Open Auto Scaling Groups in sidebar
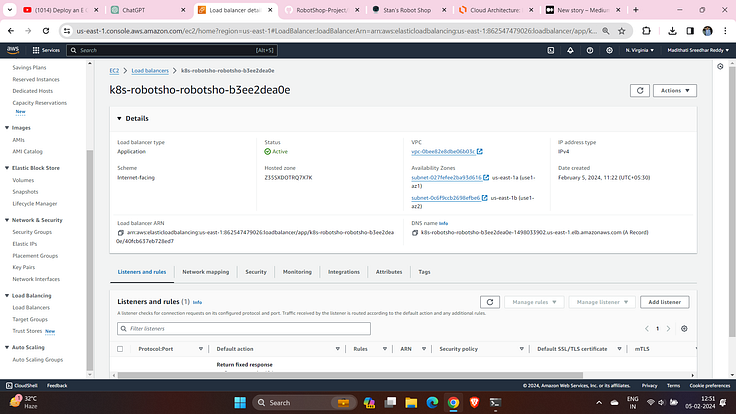The height and width of the screenshot is (414, 736). 38,360
